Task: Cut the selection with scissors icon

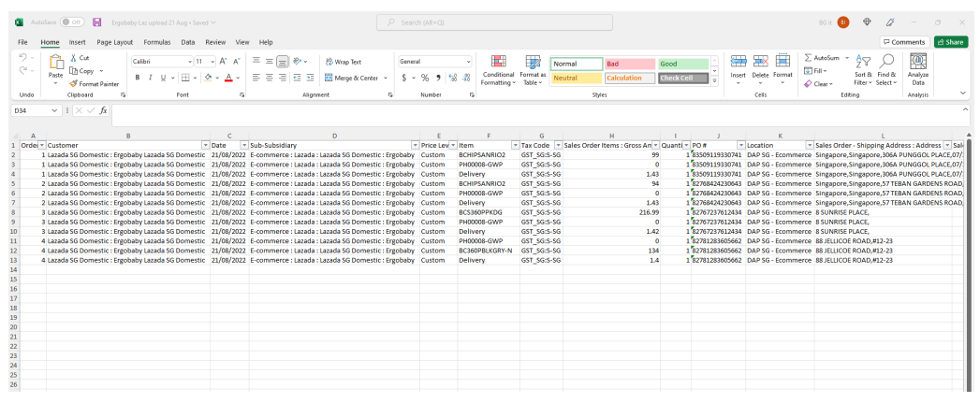Action: click(74, 57)
